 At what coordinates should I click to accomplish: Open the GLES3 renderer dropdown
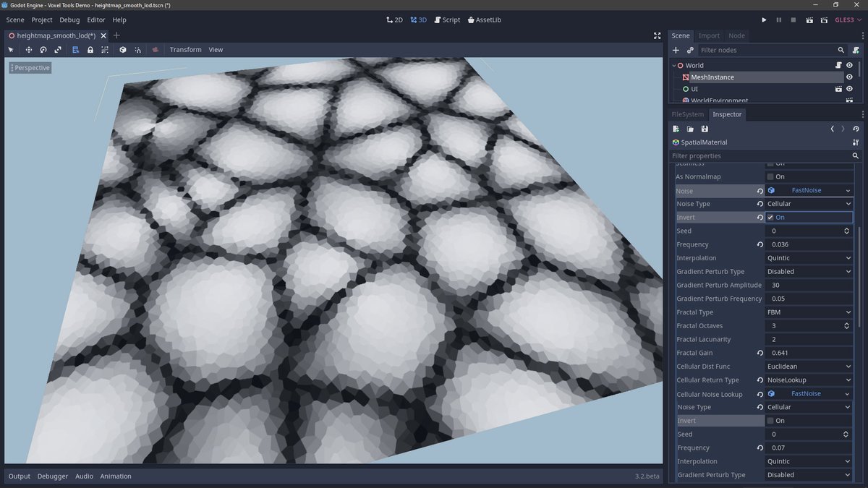[848, 20]
